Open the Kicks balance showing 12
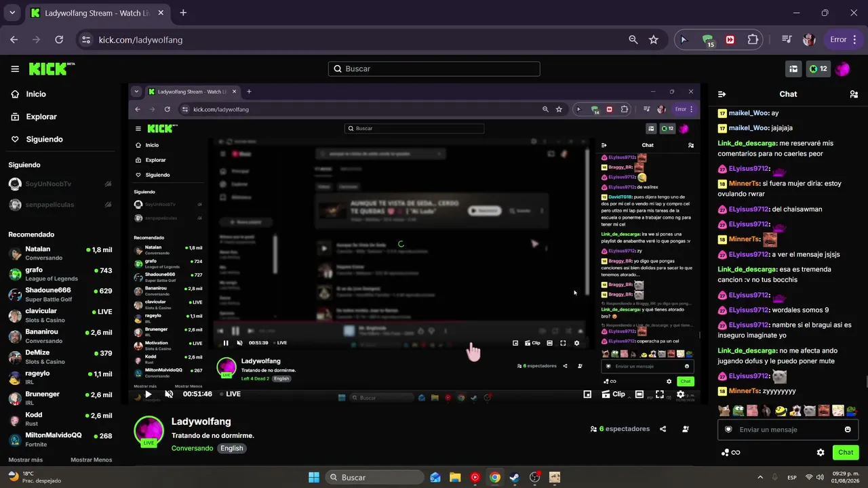 click(818, 68)
